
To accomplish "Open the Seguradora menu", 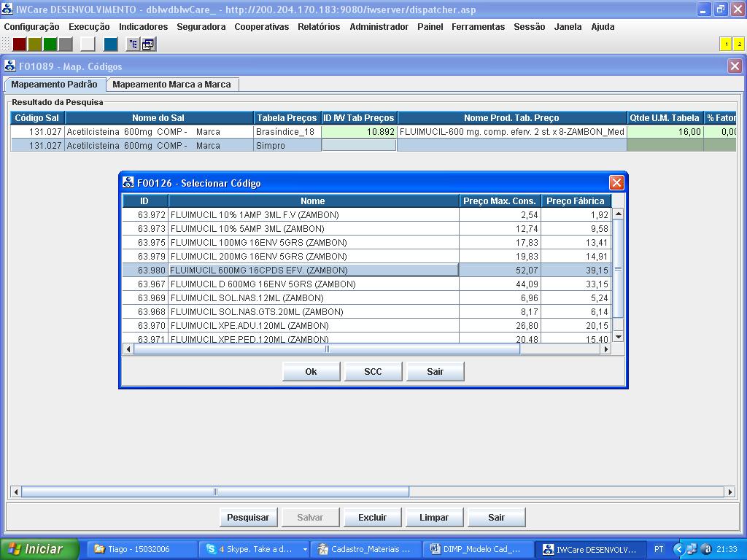I will (x=201, y=27).
